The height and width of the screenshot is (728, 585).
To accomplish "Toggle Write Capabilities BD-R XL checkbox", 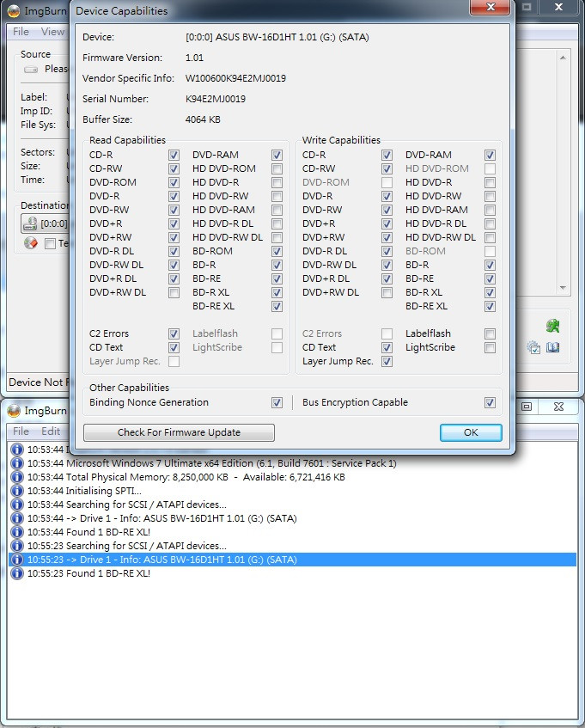I will click(x=490, y=292).
